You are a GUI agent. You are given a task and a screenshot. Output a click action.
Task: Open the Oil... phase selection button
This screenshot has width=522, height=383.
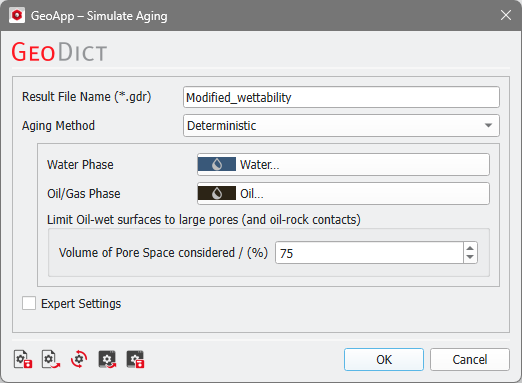[343, 193]
